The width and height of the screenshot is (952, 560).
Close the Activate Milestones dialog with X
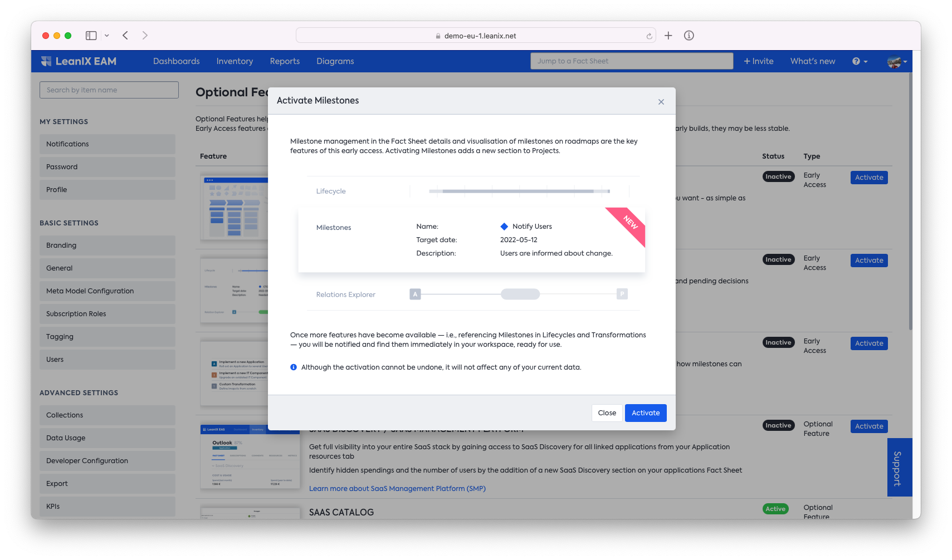[661, 102]
